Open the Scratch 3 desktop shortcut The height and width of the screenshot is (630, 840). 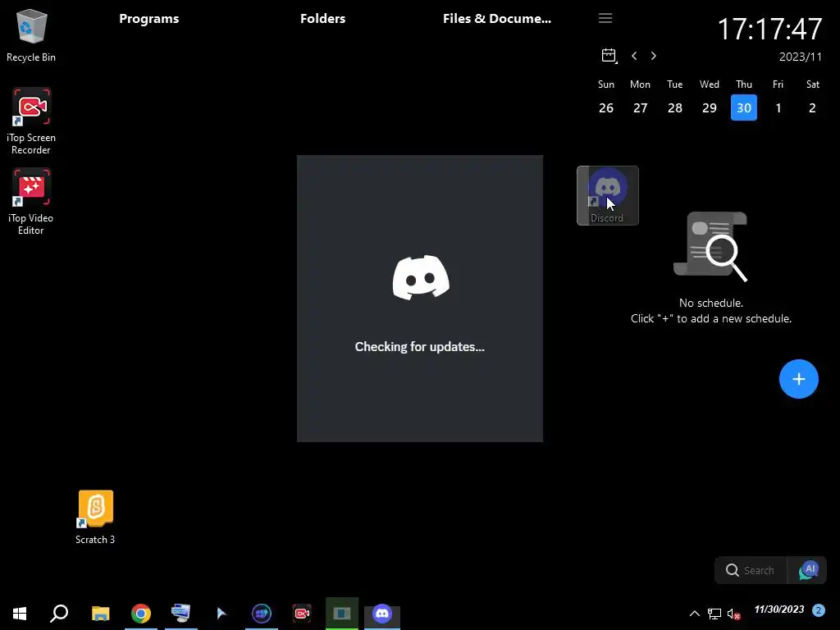[95, 517]
